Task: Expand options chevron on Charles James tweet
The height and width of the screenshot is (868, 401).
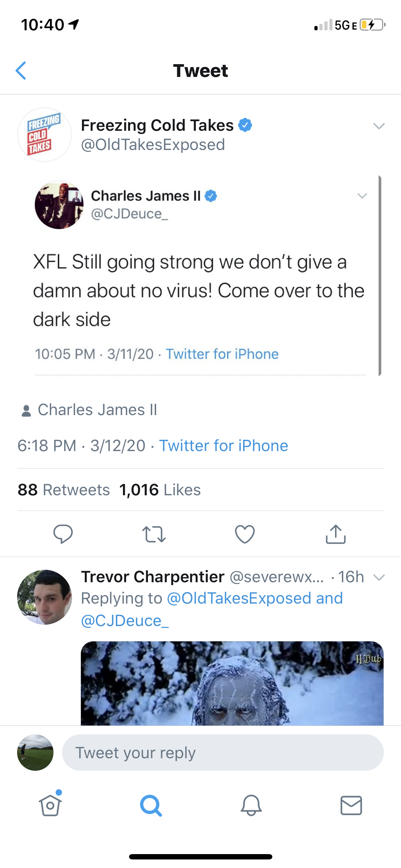Action: click(x=362, y=196)
